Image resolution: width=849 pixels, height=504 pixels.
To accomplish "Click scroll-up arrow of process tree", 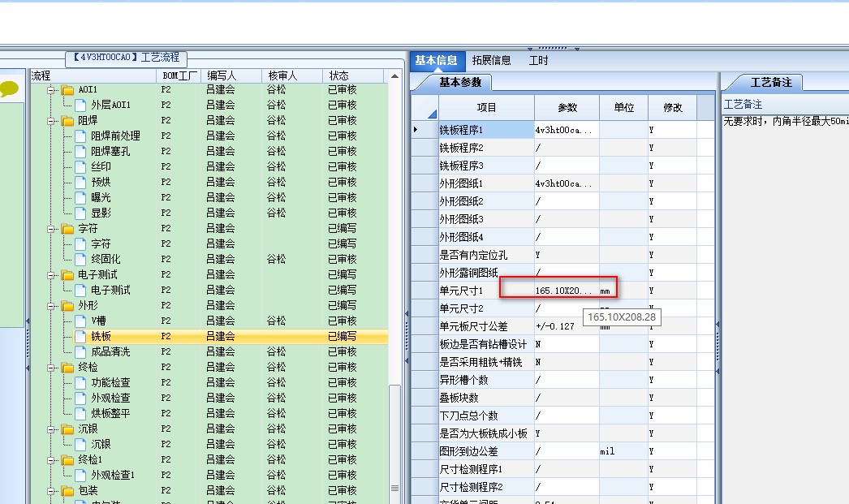I will pos(394,76).
